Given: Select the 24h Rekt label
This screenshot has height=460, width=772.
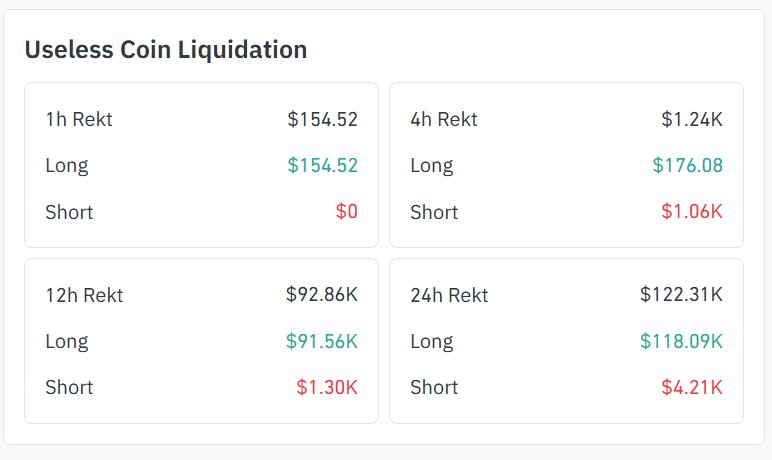Looking at the screenshot, I should pyautogui.click(x=449, y=295).
